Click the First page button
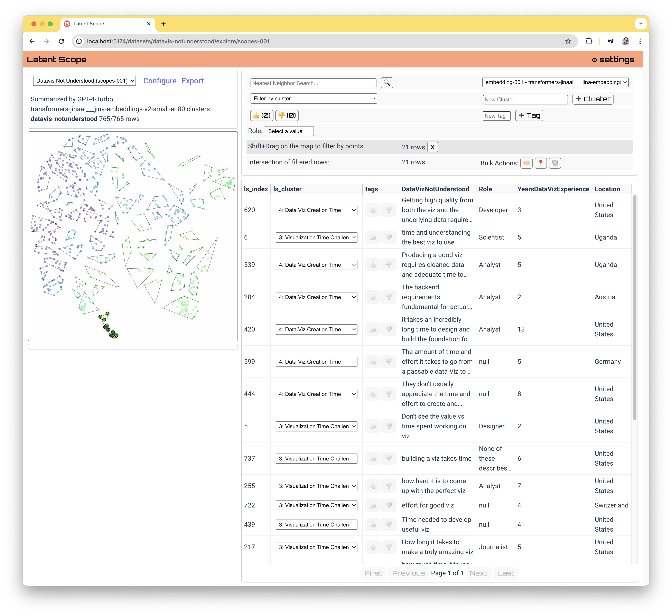The height and width of the screenshot is (616, 672). click(x=373, y=573)
